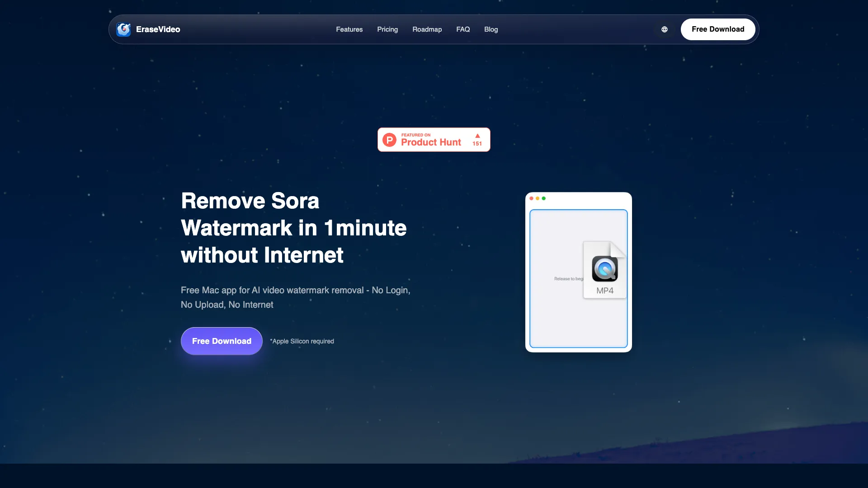The height and width of the screenshot is (488, 868).
Task: Select Pricing in the navigation bar
Action: coord(387,29)
